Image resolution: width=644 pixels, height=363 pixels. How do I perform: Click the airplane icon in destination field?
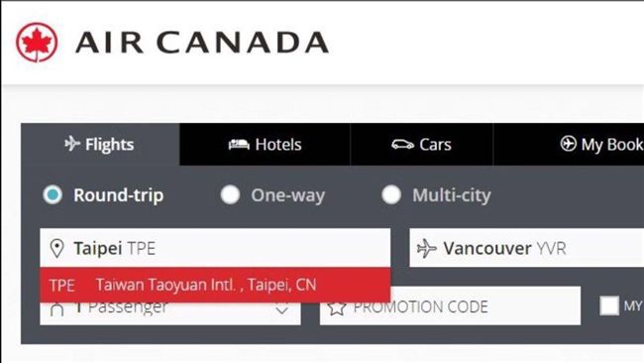[x=427, y=248]
